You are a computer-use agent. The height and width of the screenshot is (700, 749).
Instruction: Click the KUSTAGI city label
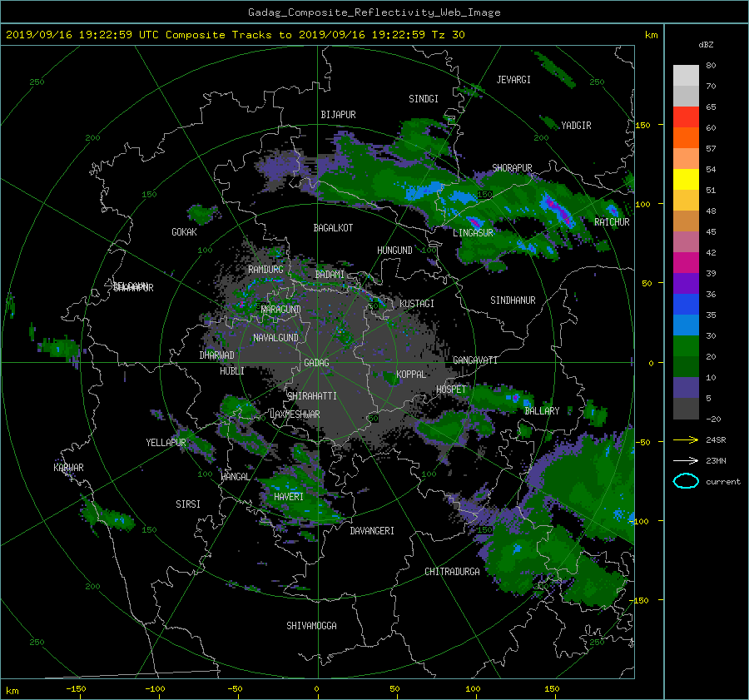coord(417,304)
